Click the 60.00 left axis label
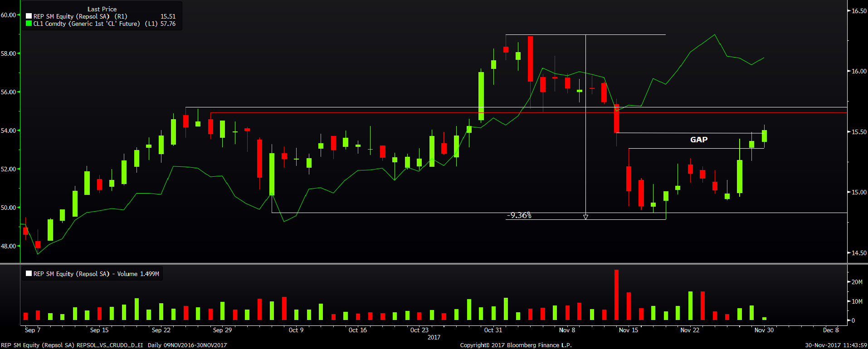The width and height of the screenshot is (868, 349). (x=8, y=15)
